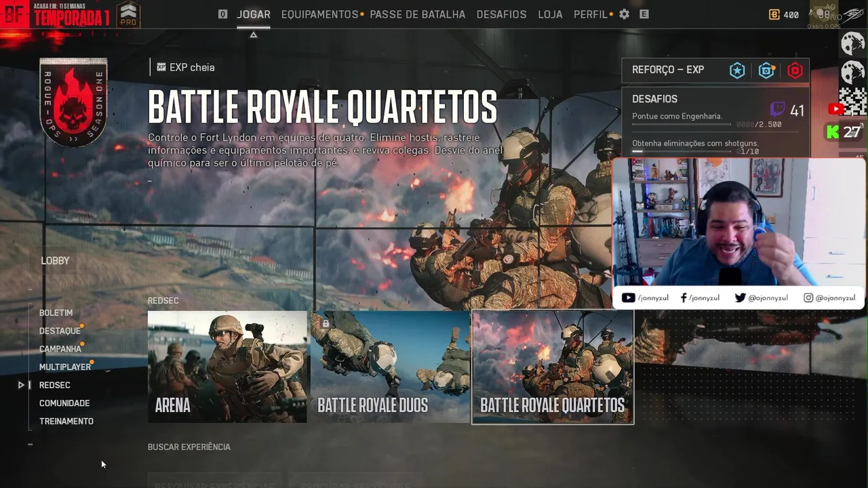This screenshot has height=488, width=868.
Task: Click the YouTube icon beside the QR code
Action: [835, 109]
